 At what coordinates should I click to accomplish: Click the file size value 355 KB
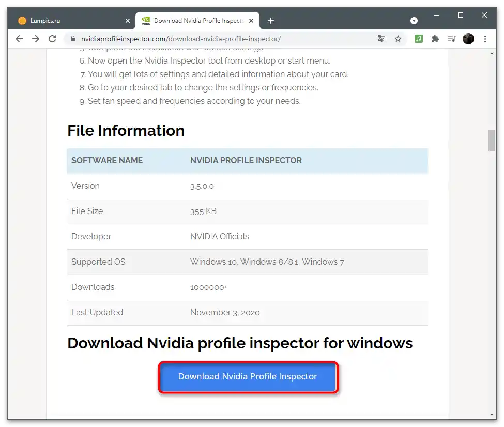pos(203,211)
